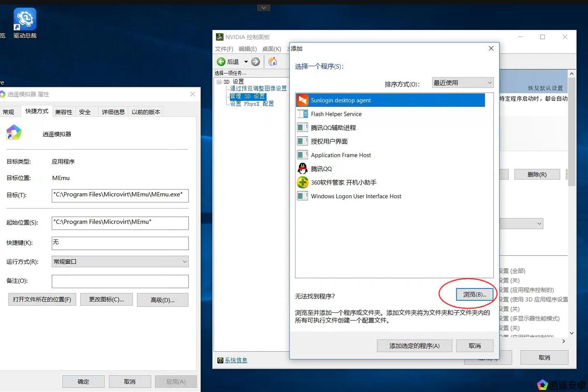The height and width of the screenshot is (392, 588).
Task: Open the 排序方式 sort dropdown
Action: point(462,83)
